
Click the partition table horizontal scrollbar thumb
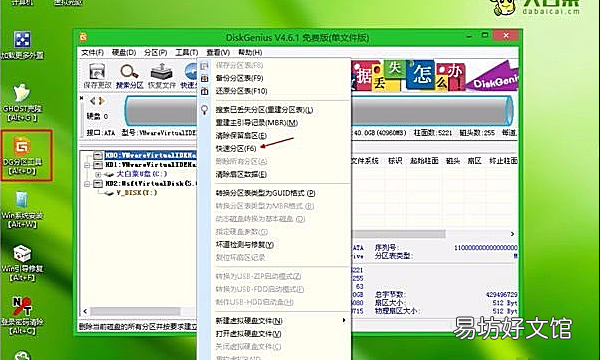398,234
